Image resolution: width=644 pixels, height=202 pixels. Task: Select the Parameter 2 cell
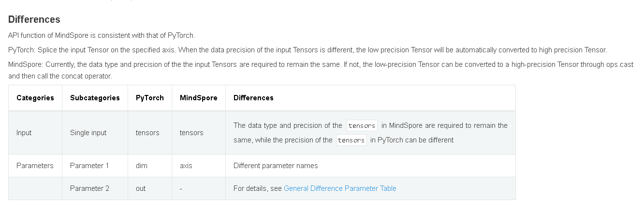(x=89, y=188)
